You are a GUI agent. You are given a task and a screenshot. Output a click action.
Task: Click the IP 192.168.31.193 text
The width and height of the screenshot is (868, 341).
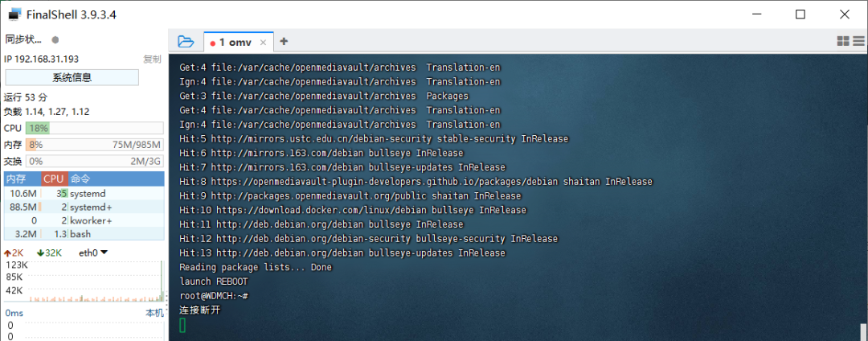42,60
